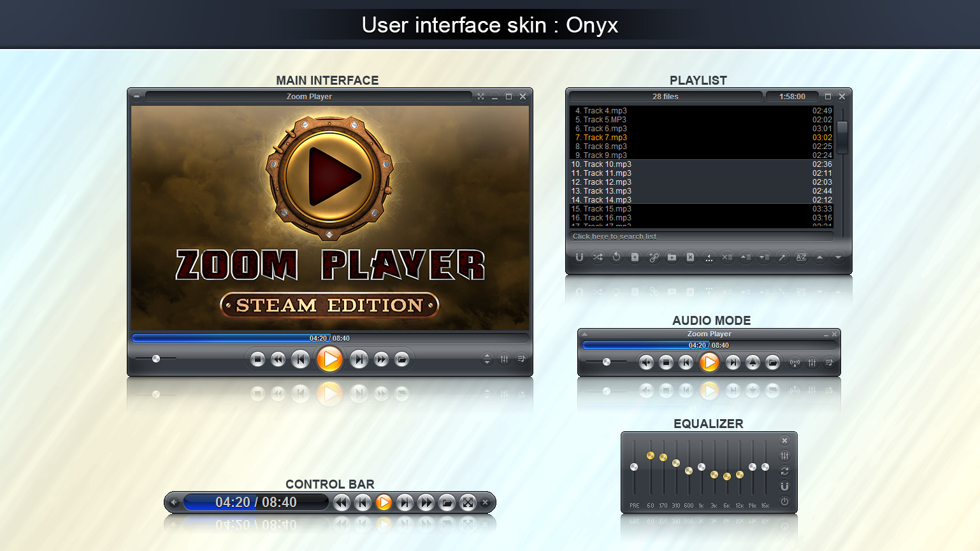Expand the playlist toolbar with the down arrow

(x=837, y=257)
